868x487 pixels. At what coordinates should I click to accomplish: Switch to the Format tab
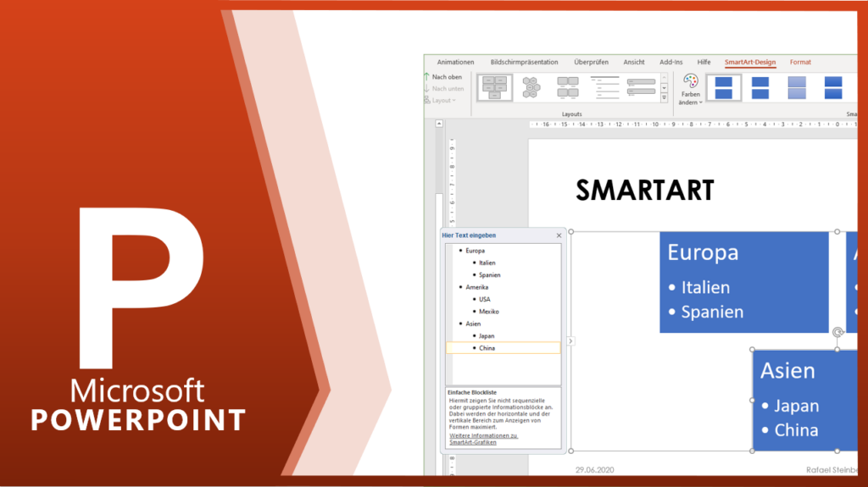click(800, 62)
